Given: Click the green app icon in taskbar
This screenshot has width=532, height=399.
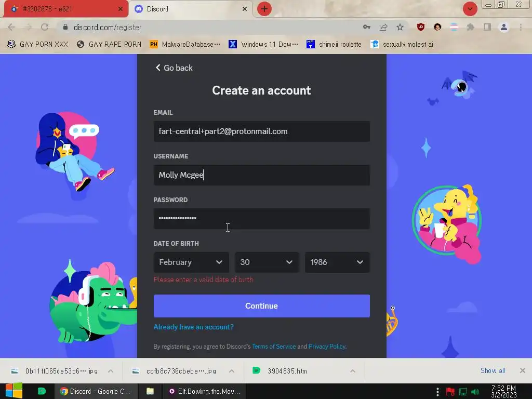Looking at the screenshot, I should point(42,391).
